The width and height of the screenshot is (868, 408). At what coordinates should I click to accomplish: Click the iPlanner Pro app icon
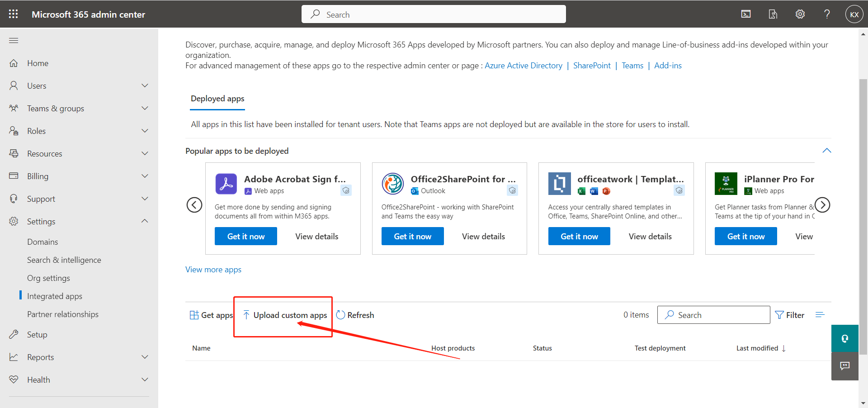pos(726,184)
